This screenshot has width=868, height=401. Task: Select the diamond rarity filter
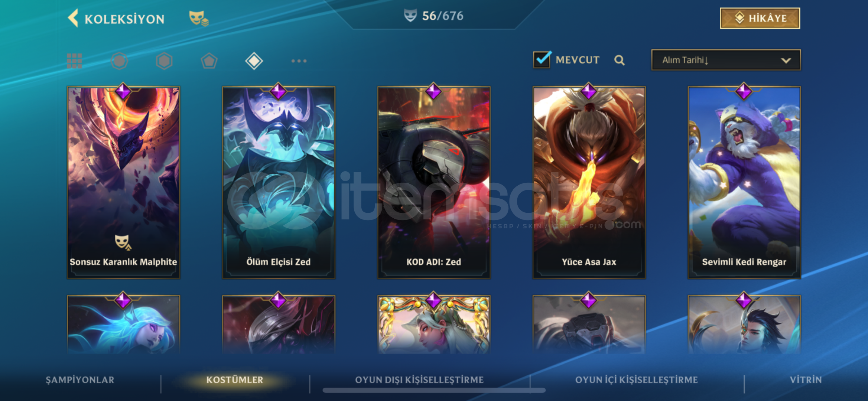pyautogui.click(x=254, y=61)
